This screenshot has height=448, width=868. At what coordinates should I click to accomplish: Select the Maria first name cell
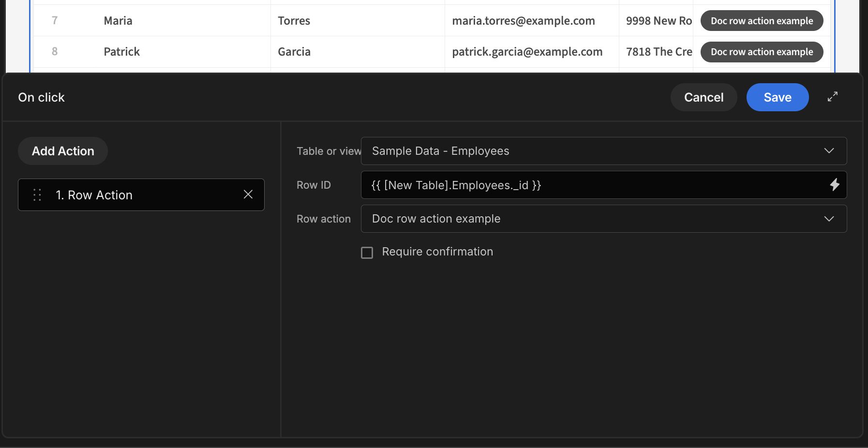pyautogui.click(x=184, y=21)
